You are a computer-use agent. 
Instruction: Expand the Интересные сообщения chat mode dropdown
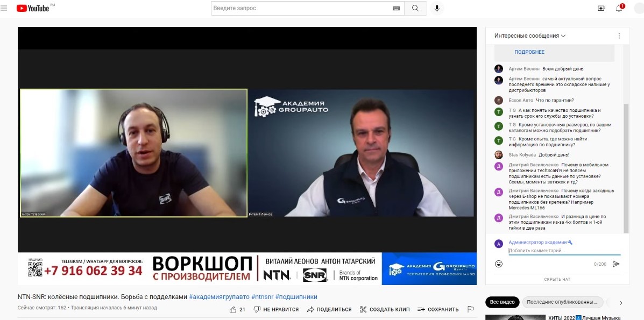[x=530, y=35]
